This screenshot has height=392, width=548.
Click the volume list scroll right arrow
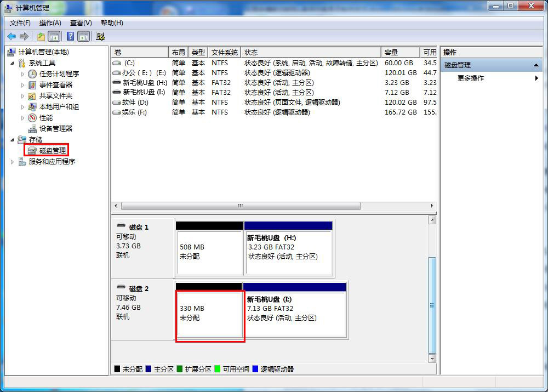coord(432,206)
